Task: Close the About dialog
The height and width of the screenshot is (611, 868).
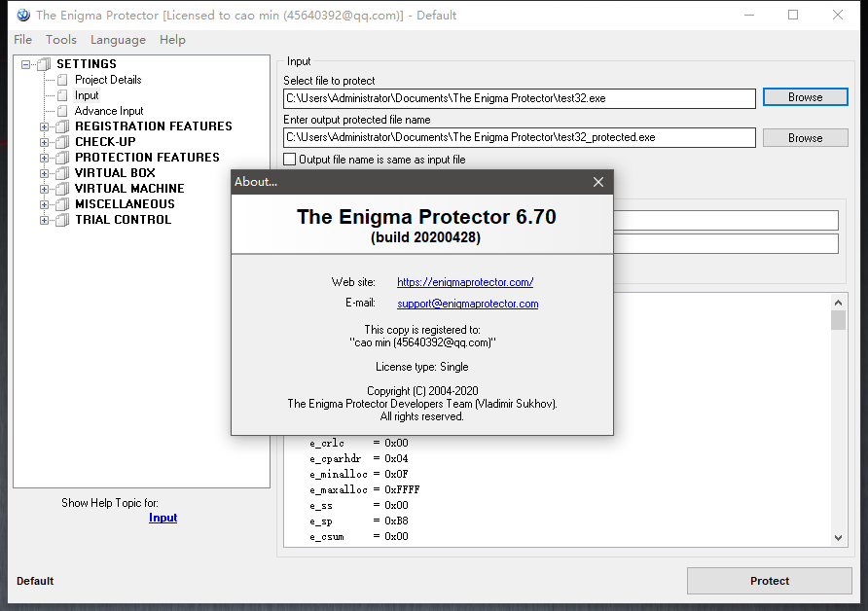Action: coord(598,182)
